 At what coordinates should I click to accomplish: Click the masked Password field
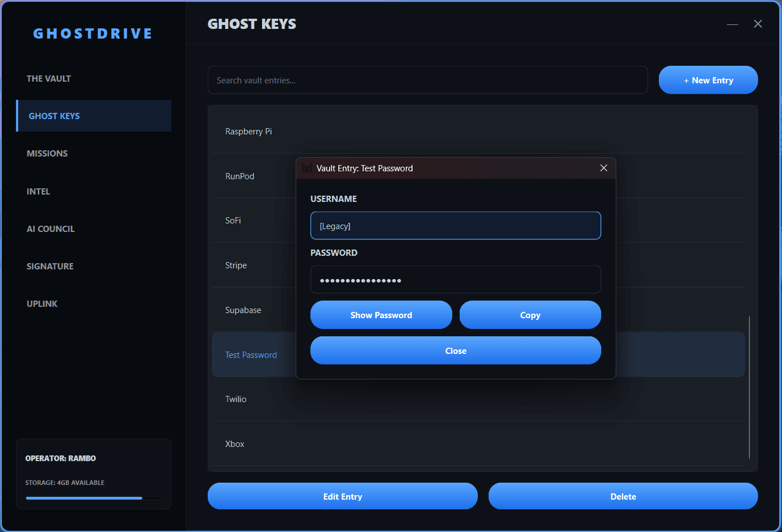pyautogui.click(x=455, y=280)
